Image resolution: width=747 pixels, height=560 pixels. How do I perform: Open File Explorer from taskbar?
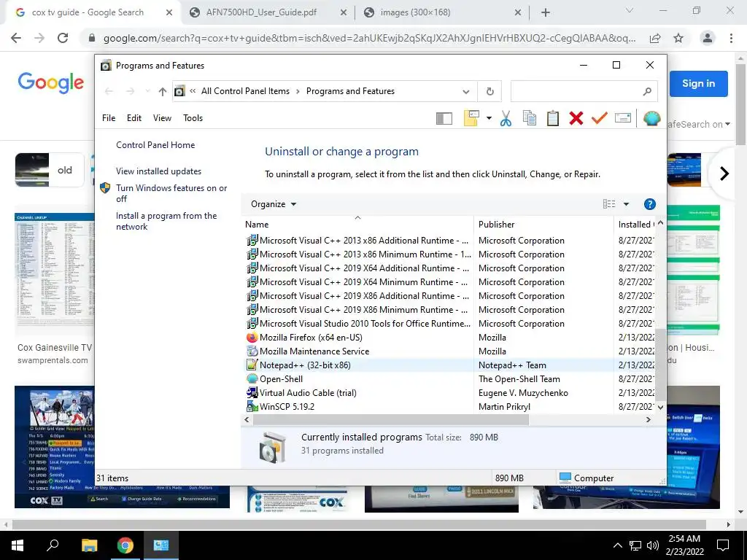click(89, 545)
